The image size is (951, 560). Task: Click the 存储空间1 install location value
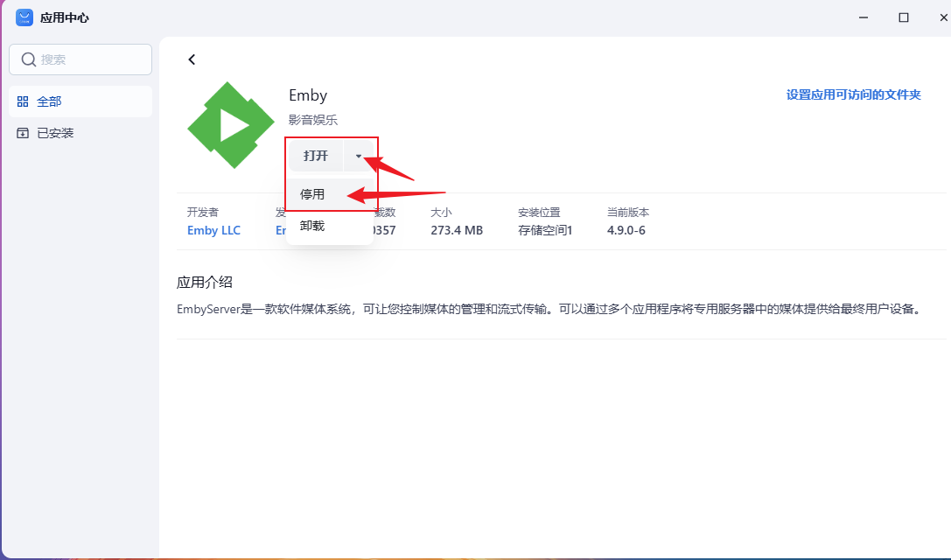pyautogui.click(x=545, y=230)
